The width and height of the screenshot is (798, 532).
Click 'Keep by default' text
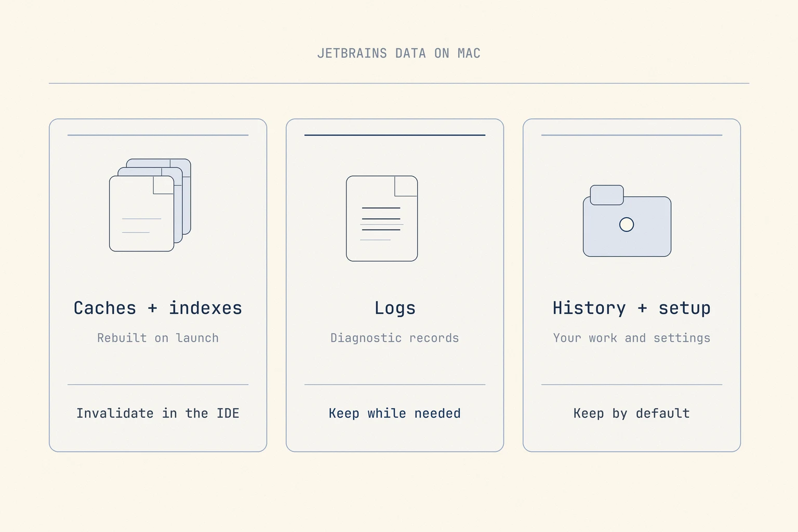[x=632, y=414]
